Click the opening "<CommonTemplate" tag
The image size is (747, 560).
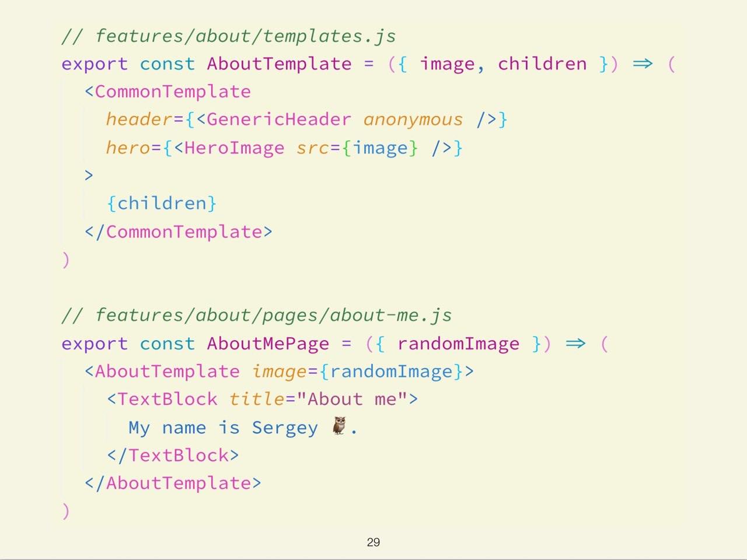click(x=167, y=92)
